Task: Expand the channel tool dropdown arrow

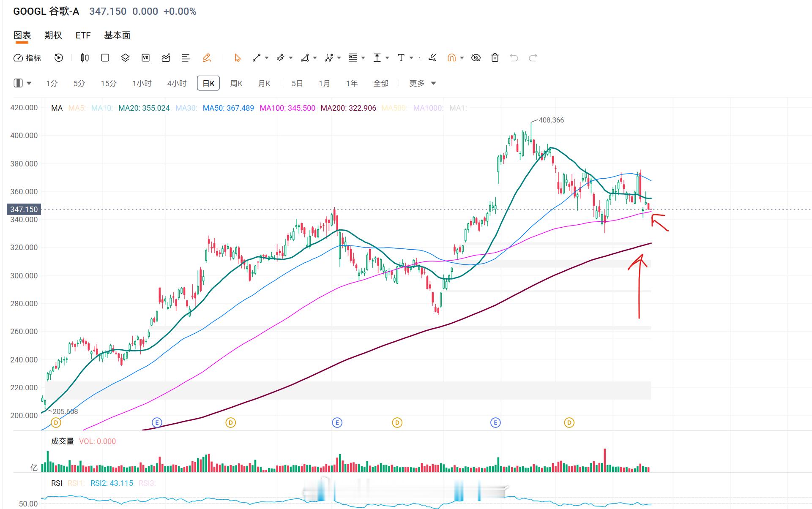Action: point(291,58)
